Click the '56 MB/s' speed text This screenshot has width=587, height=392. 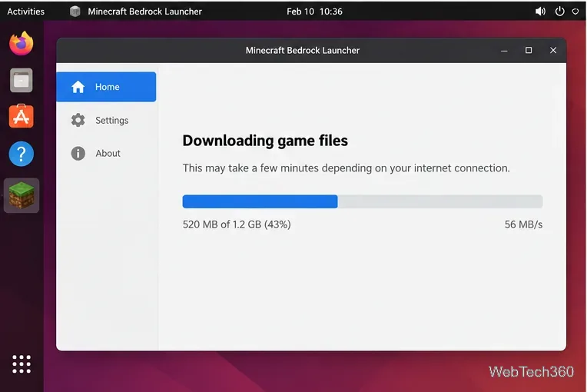point(523,224)
